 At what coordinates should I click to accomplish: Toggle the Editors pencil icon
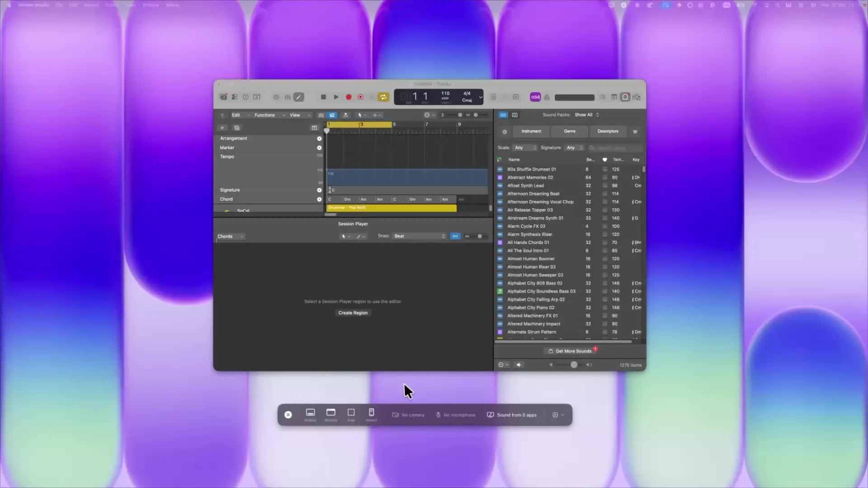[299, 97]
